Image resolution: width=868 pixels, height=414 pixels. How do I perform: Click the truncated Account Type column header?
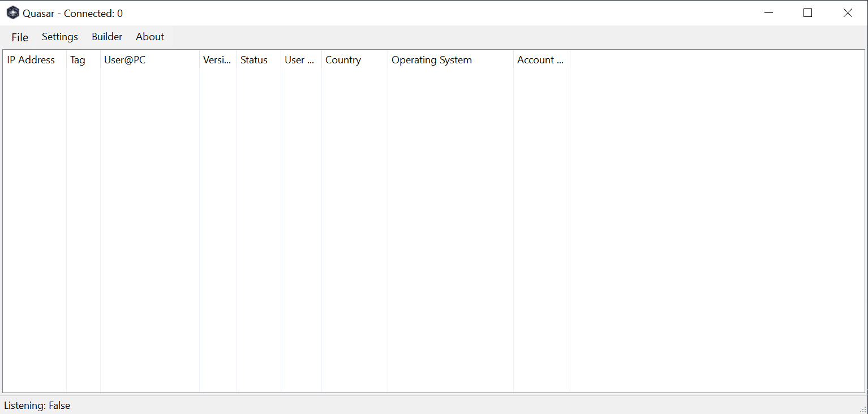[x=542, y=60]
